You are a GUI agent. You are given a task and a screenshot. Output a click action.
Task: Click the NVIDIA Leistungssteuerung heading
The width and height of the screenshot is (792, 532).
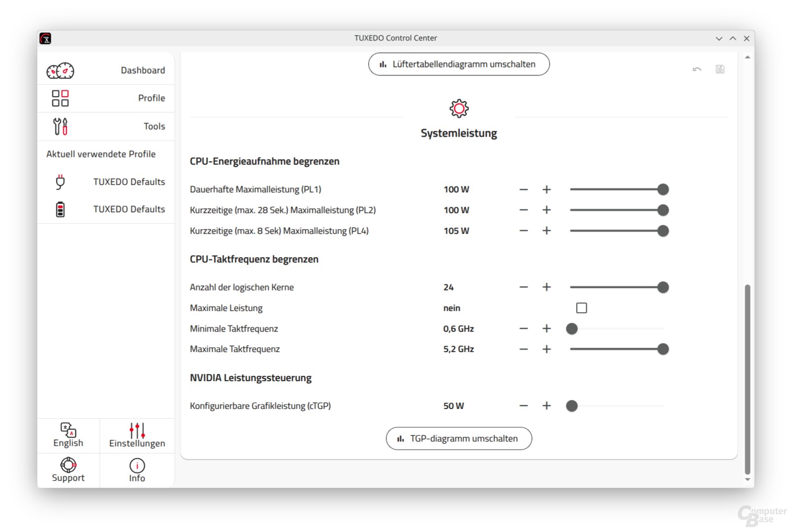[251, 378]
